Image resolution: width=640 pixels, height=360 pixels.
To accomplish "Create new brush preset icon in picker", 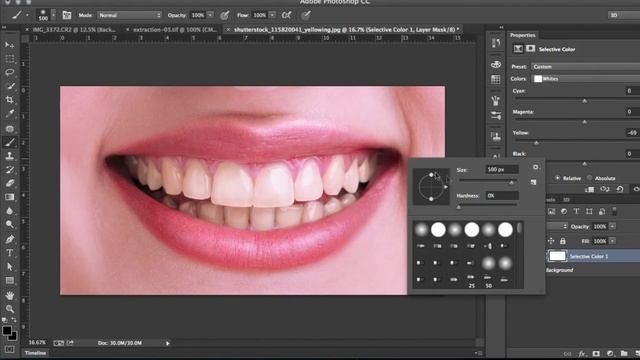I will (x=533, y=182).
